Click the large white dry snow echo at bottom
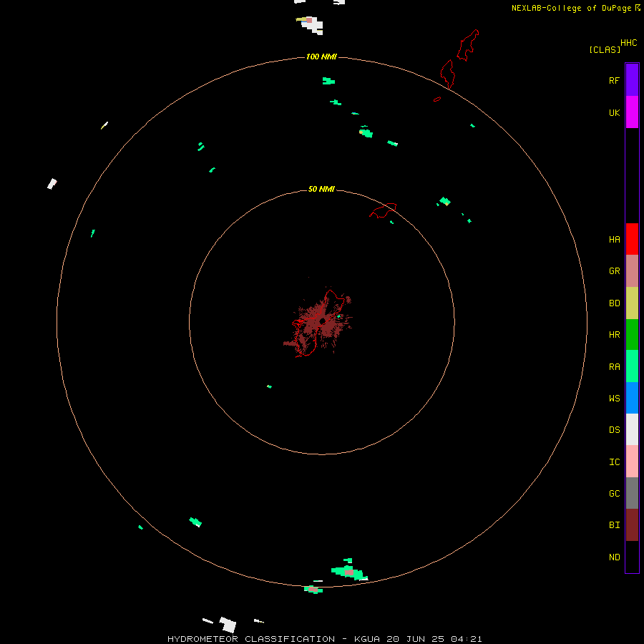This screenshot has width=644, height=644. point(228,625)
